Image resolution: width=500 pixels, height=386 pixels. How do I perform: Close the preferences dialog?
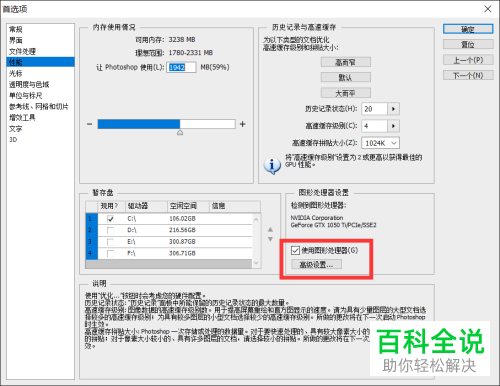tap(488, 9)
